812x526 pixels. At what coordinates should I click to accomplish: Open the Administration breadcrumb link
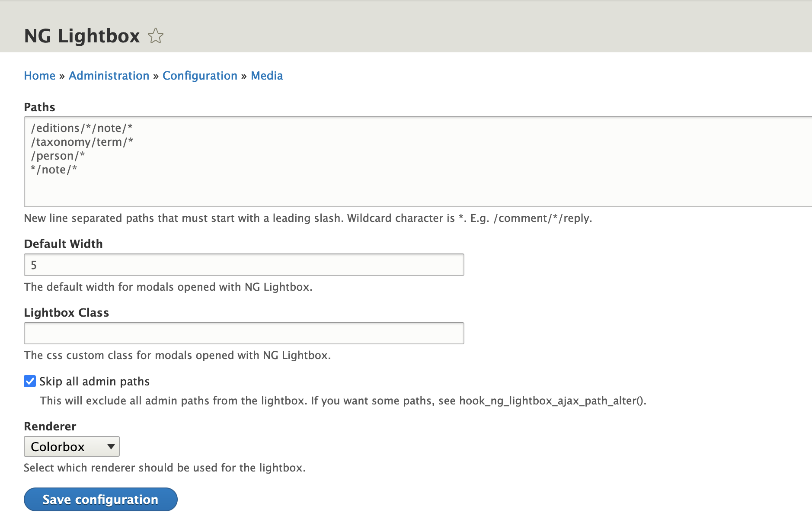[109, 76]
